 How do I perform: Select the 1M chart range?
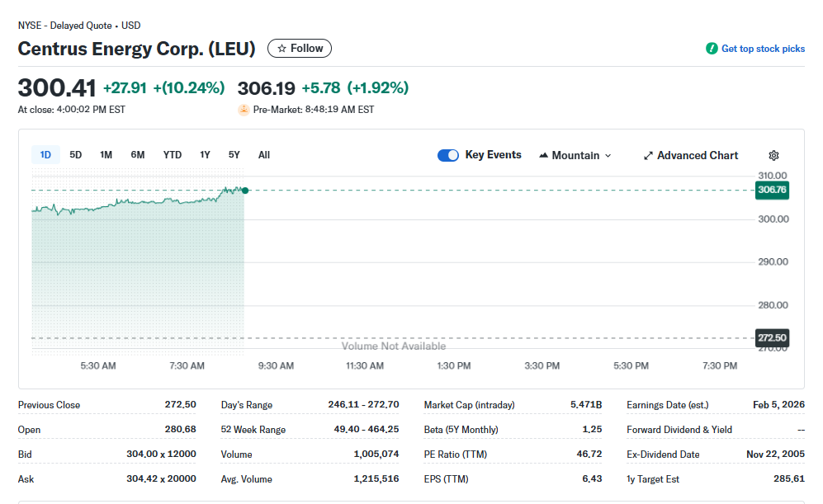click(106, 155)
